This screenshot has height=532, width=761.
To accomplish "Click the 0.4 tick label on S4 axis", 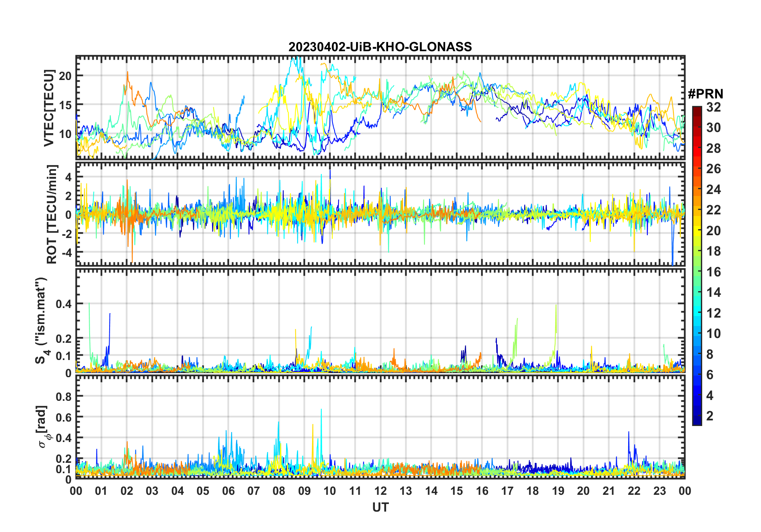I will [x=64, y=304].
